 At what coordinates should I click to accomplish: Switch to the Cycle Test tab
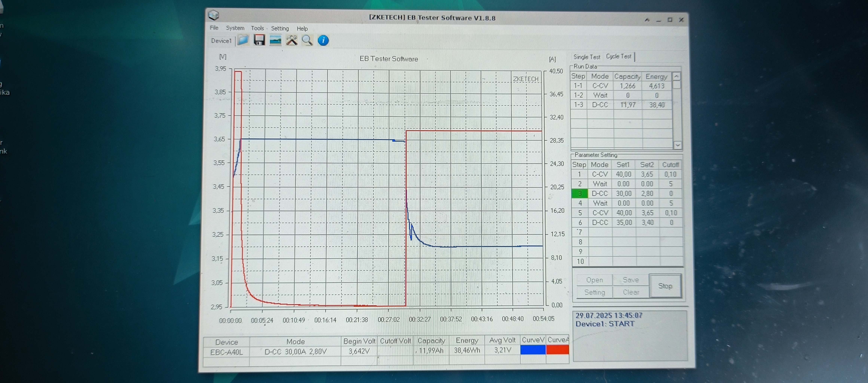coord(618,57)
